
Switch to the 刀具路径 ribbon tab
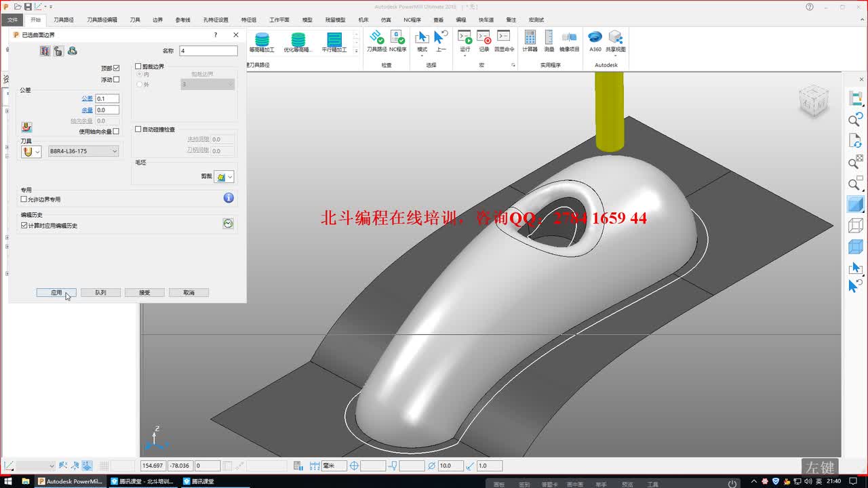pos(64,20)
